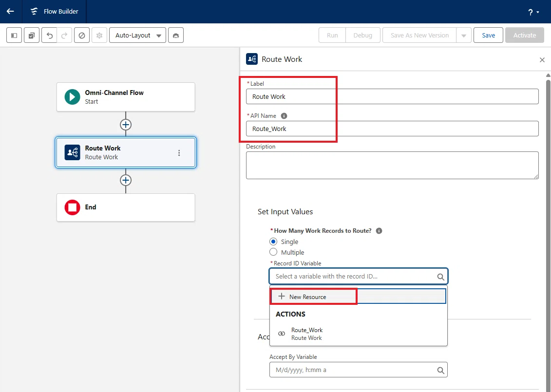Click search icon in Accept By Variable
The width and height of the screenshot is (551, 392).
tap(440, 370)
